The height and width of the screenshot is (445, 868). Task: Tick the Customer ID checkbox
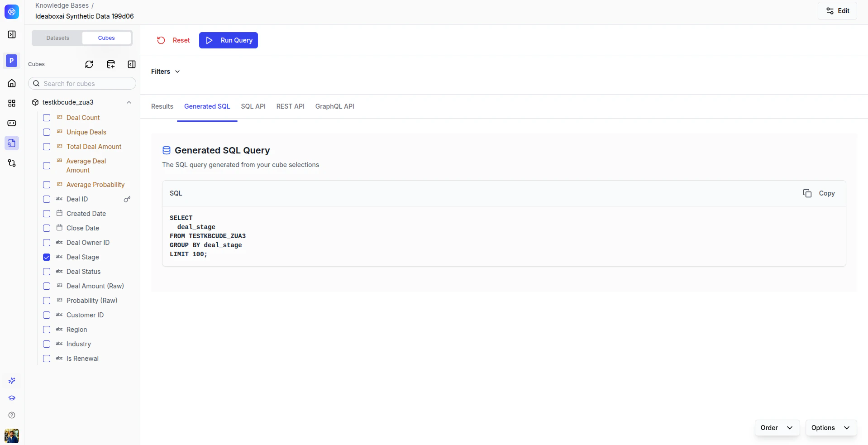[x=47, y=315]
